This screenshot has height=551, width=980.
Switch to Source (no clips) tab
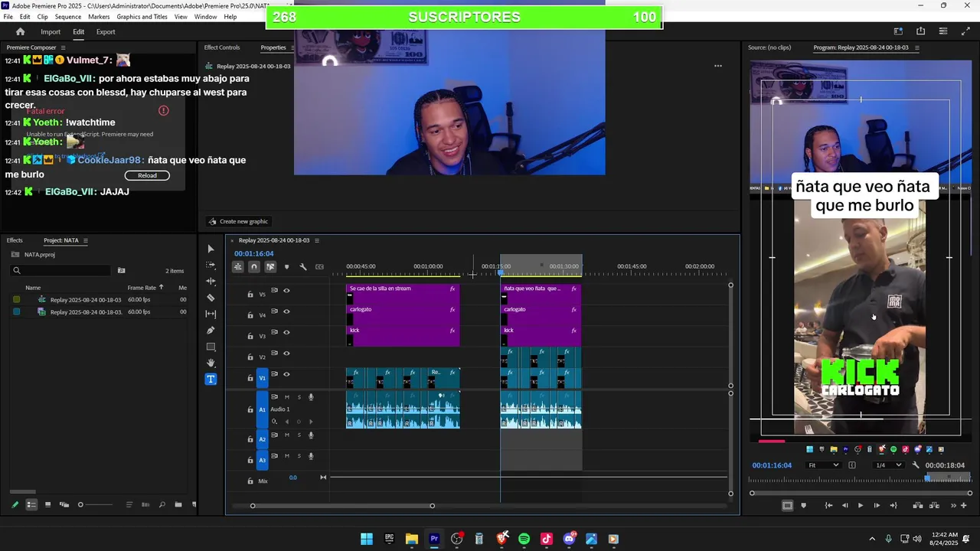click(x=769, y=47)
